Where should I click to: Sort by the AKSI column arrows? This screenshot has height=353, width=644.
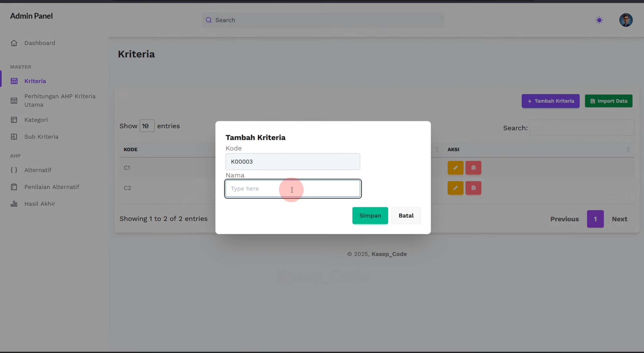click(628, 149)
